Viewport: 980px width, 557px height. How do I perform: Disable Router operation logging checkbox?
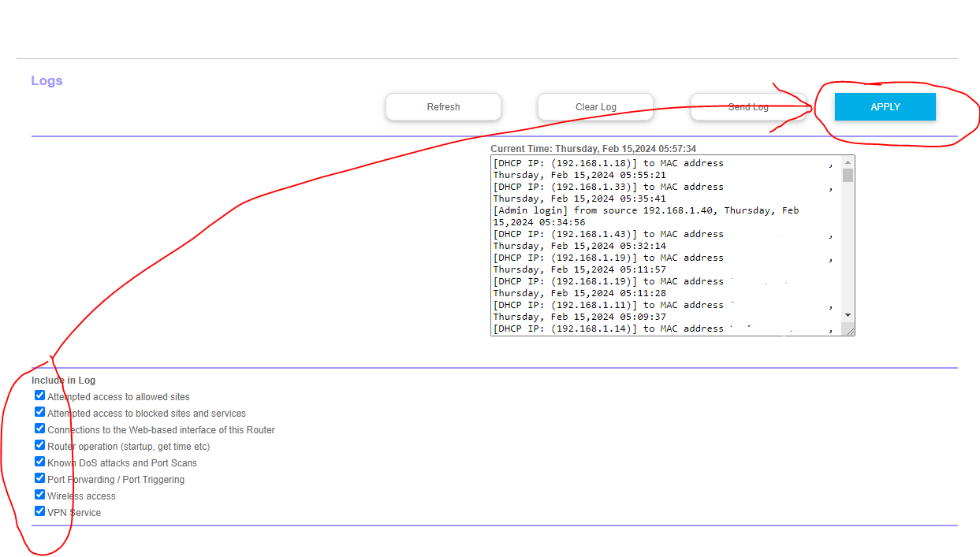point(40,445)
